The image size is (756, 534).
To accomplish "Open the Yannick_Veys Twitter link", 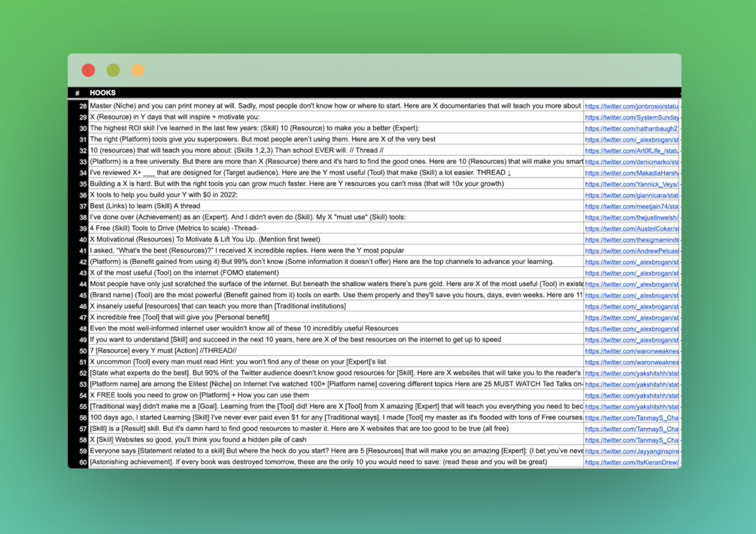I will (632, 184).
